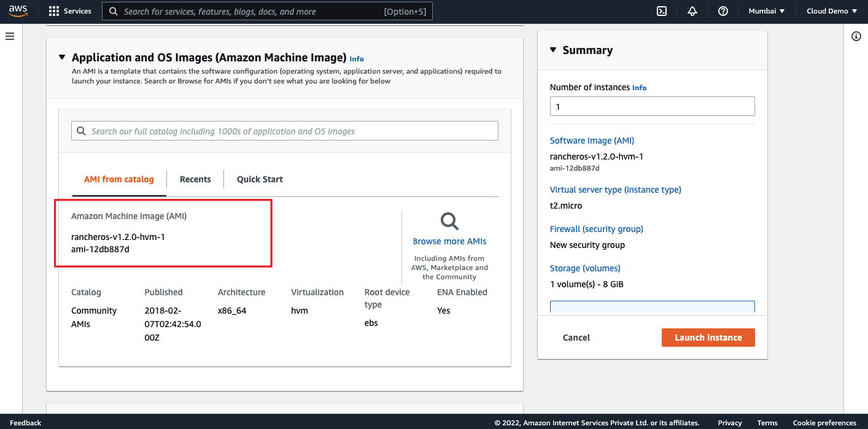Click the search icon in the top search bar
The width and height of the screenshot is (868, 429).
click(113, 11)
